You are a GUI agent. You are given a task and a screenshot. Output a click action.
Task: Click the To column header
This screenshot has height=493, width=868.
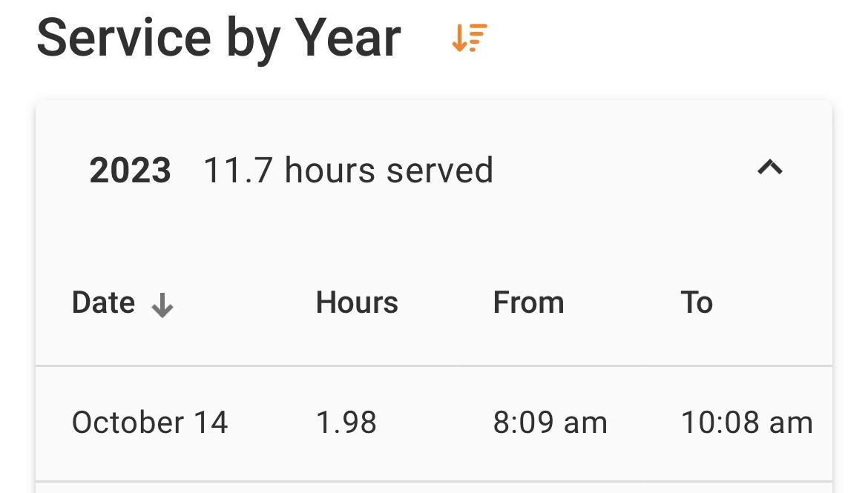[x=697, y=302]
